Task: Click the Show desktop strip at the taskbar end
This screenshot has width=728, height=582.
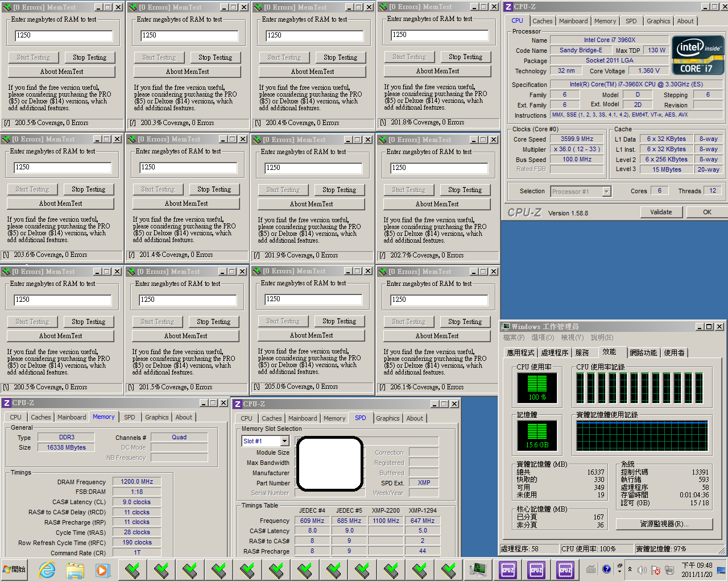Action: point(721,569)
